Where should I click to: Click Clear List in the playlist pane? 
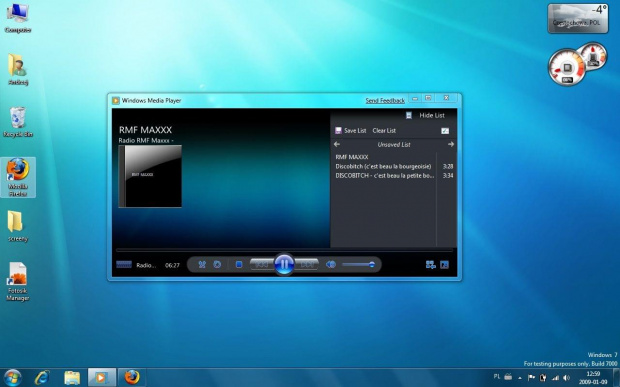[x=384, y=130]
